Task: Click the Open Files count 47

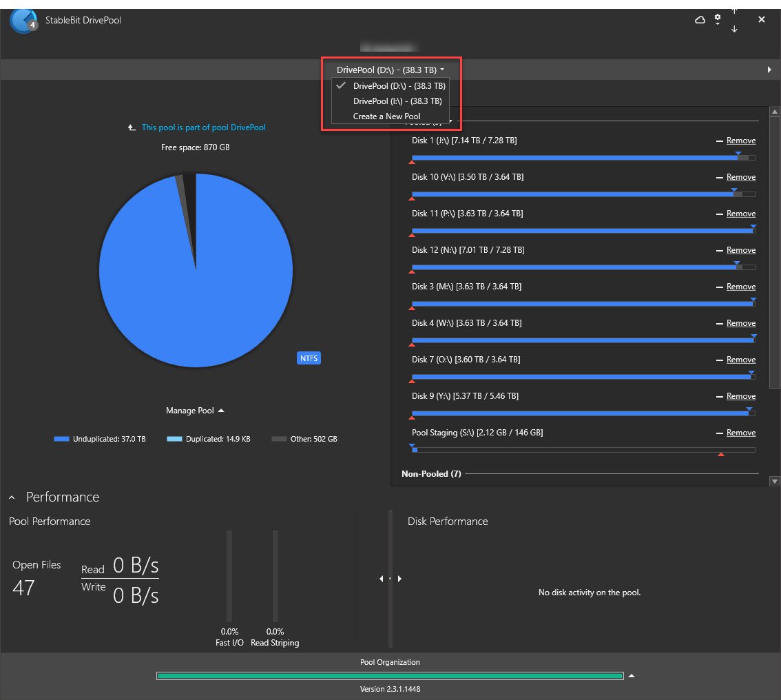Action: click(x=23, y=588)
